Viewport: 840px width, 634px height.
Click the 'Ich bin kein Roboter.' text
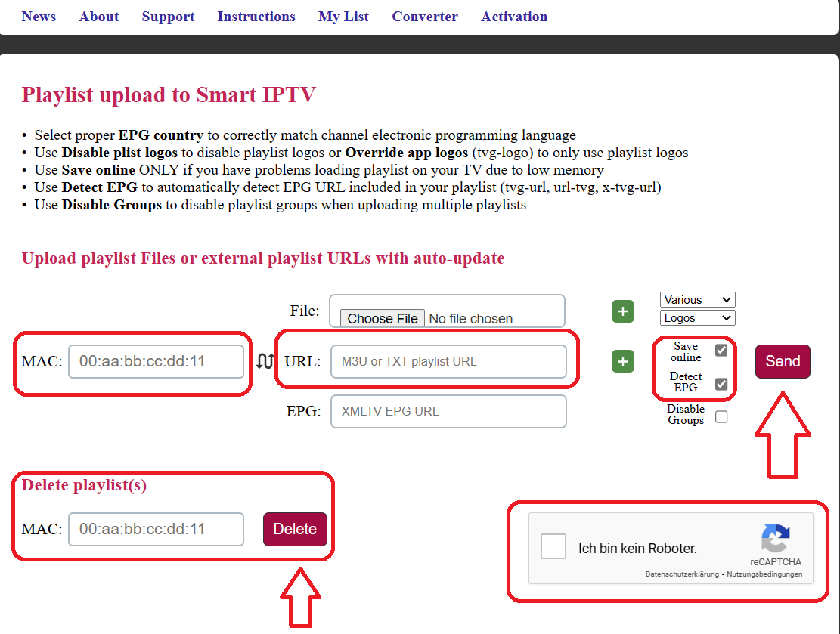point(637,549)
